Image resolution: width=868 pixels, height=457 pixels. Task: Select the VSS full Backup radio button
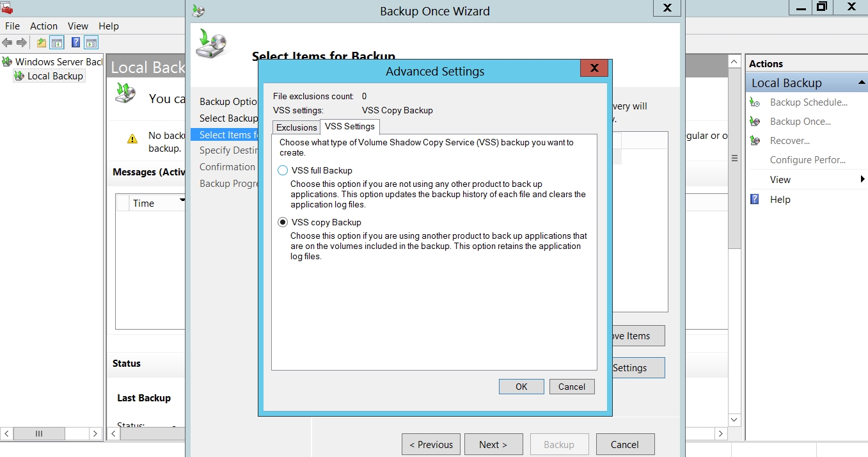click(x=283, y=170)
